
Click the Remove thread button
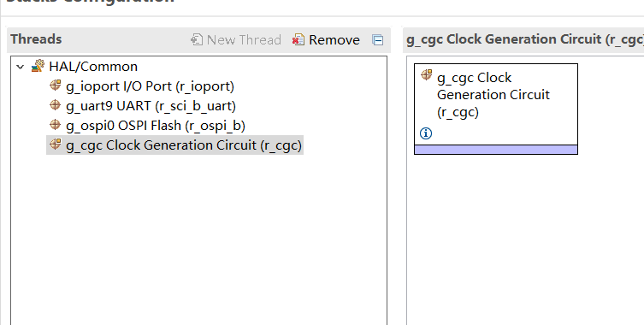pos(326,40)
